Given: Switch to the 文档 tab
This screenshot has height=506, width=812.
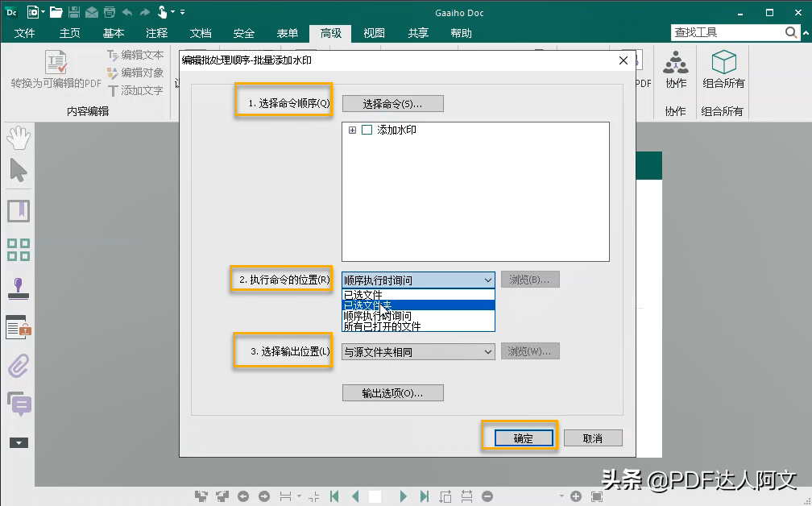Looking at the screenshot, I should click(x=200, y=33).
